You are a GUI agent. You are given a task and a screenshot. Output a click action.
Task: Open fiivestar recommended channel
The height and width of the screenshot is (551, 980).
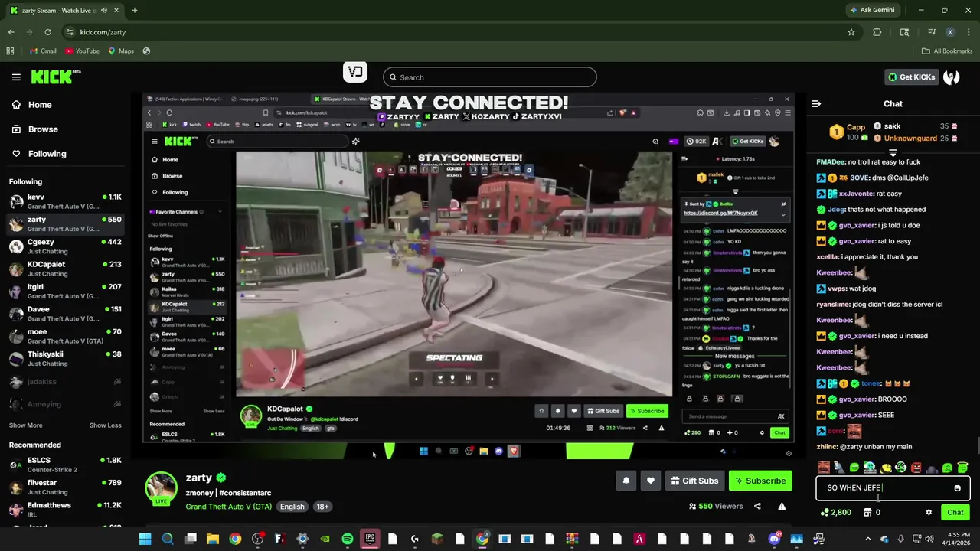pos(64,487)
